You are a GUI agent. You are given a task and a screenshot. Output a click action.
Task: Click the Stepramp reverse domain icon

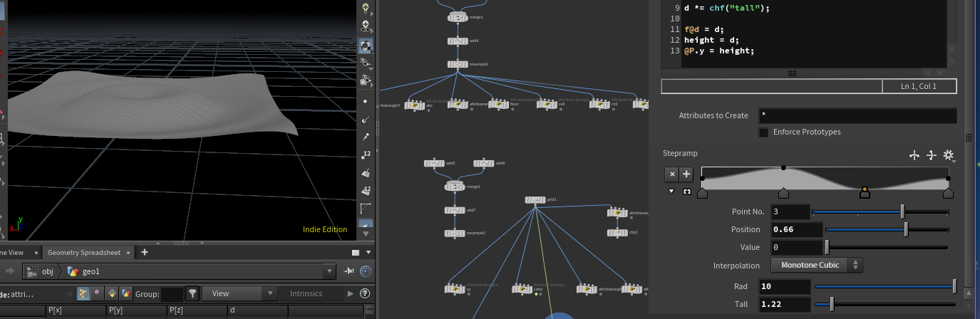click(914, 155)
